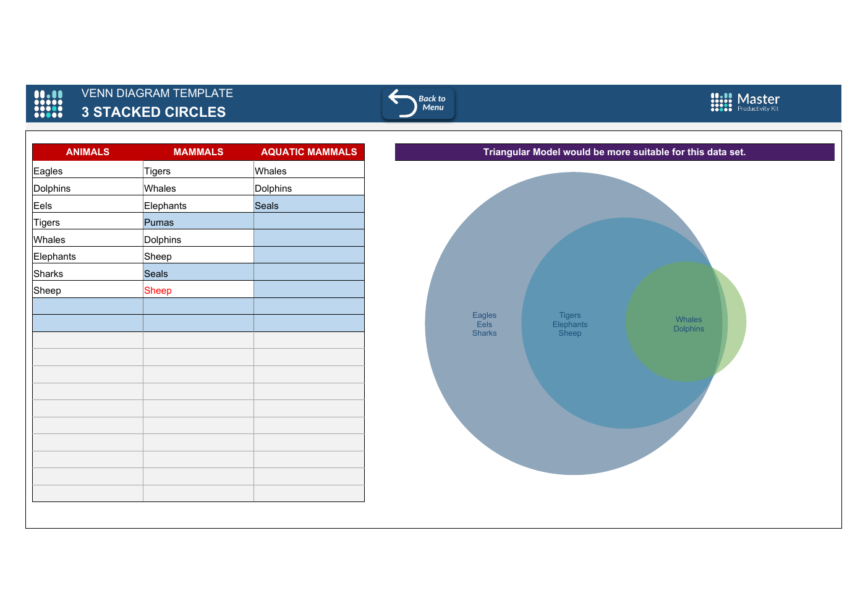This screenshot has height=614, width=868.
Task: Click the Elephants cell in Mammals column
Action: pyautogui.click(x=198, y=205)
